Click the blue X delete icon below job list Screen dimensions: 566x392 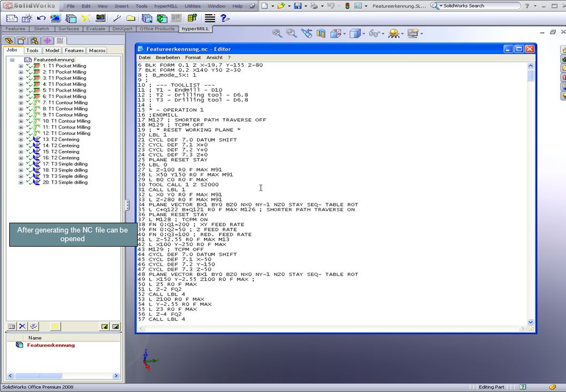click(x=22, y=326)
